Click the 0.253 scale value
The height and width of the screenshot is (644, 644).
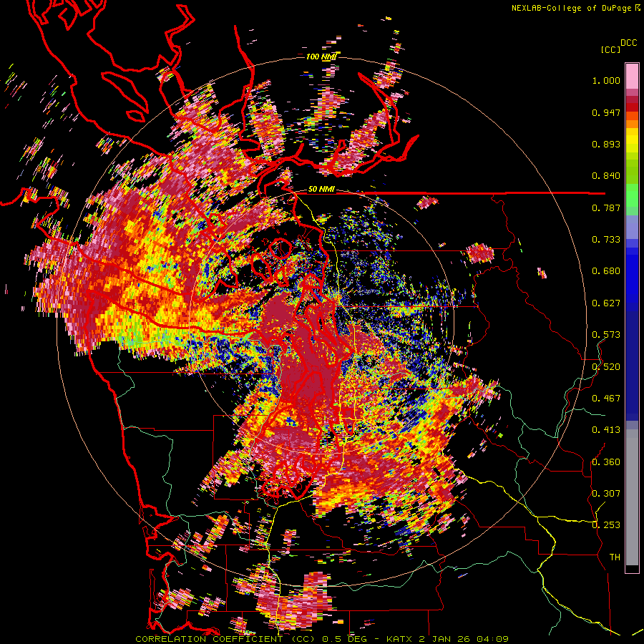606,525
